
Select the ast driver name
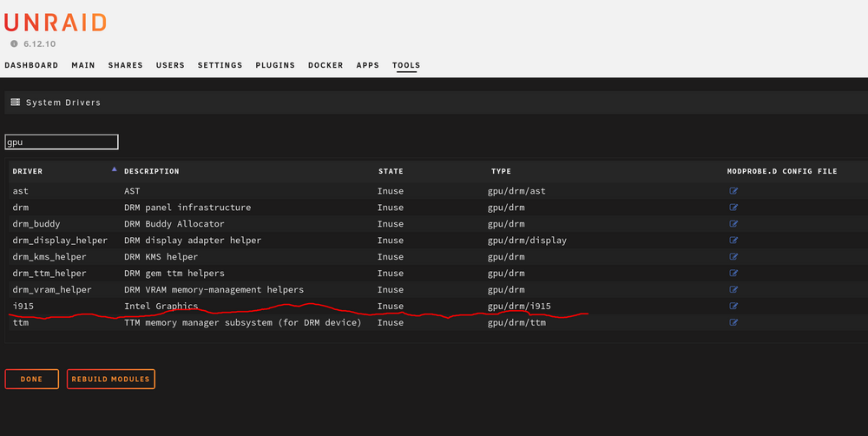click(x=21, y=191)
